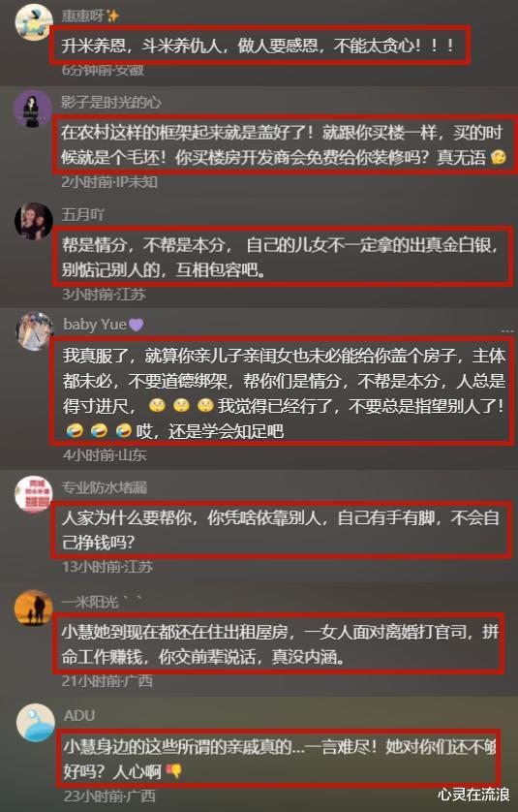518x812 pixels.
Task: Open 专业防水堵漏 avatar
Action: click(x=34, y=494)
